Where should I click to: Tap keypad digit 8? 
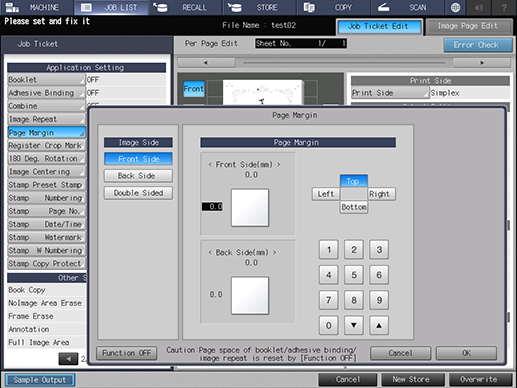pyautogui.click(x=354, y=300)
